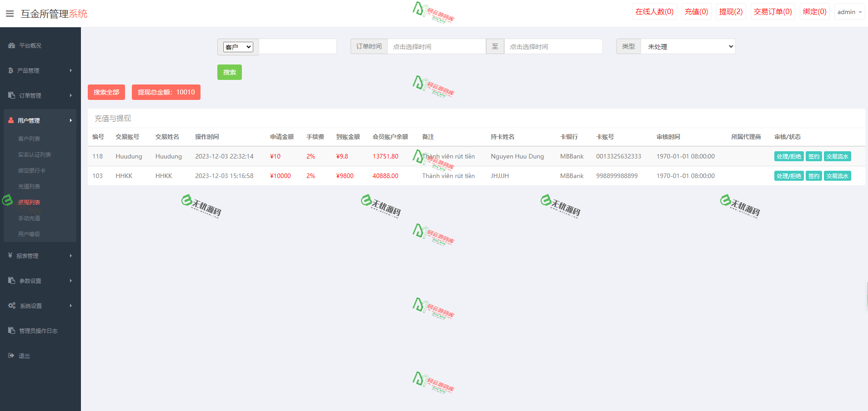Click the hamburger menu icon

pyautogui.click(x=10, y=14)
